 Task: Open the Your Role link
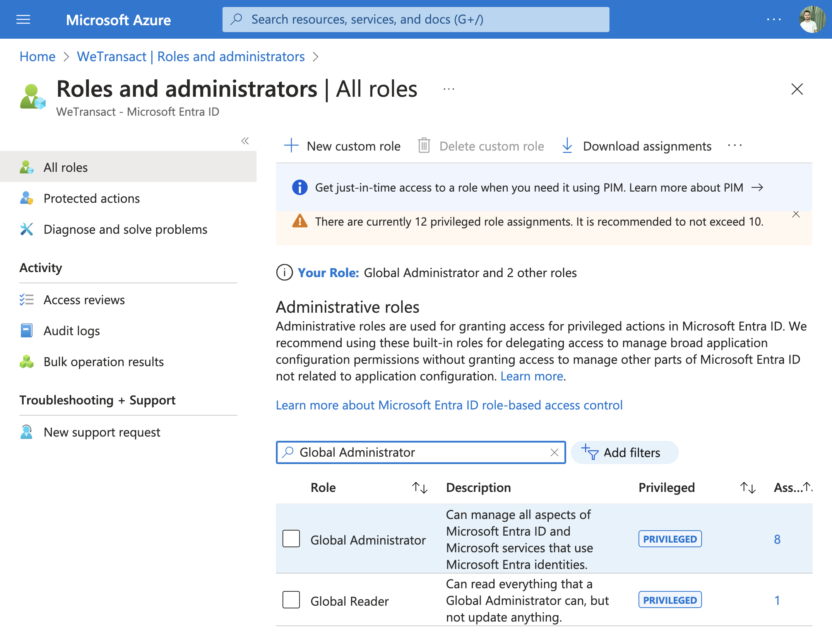[328, 272]
